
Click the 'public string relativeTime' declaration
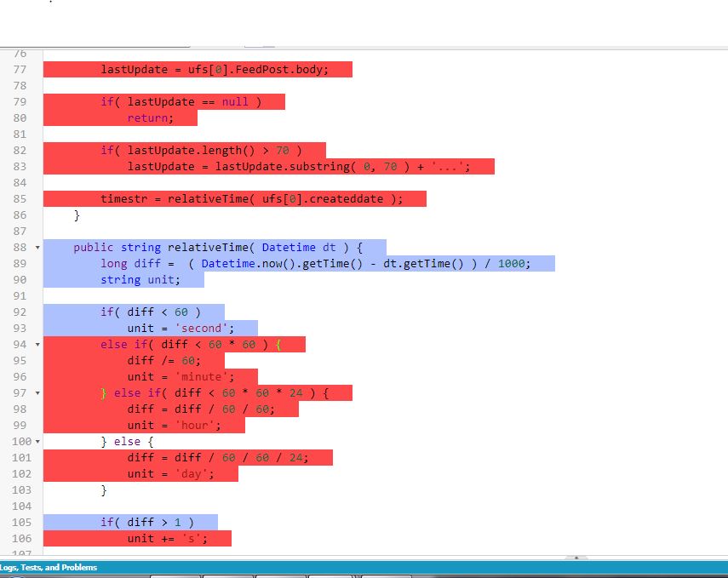coord(218,248)
